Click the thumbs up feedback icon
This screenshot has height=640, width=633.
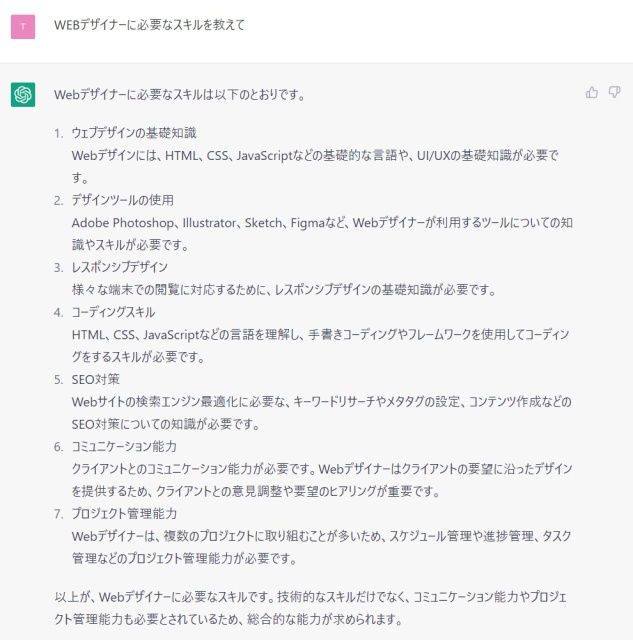coord(591,92)
